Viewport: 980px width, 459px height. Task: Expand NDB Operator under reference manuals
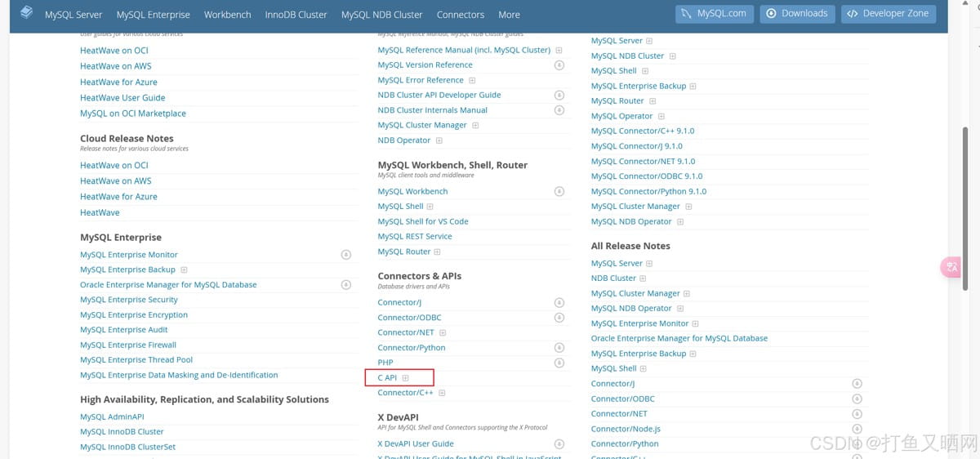[x=439, y=140]
